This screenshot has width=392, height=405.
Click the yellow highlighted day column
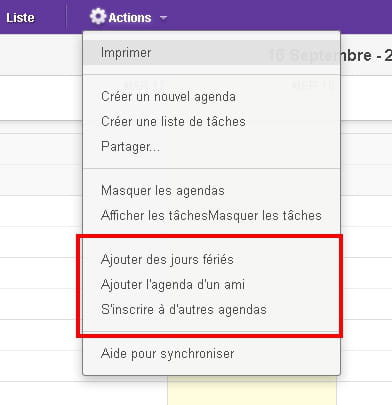click(x=252, y=390)
